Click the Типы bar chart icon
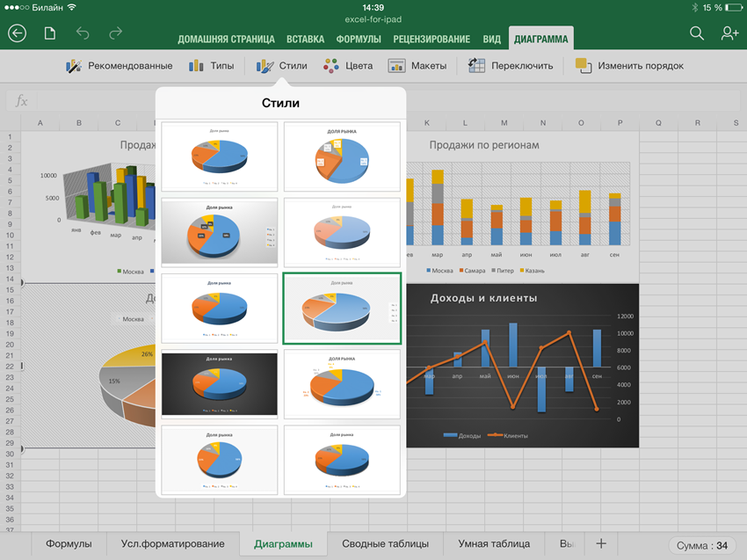This screenshot has height=560, width=747. [x=196, y=66]
